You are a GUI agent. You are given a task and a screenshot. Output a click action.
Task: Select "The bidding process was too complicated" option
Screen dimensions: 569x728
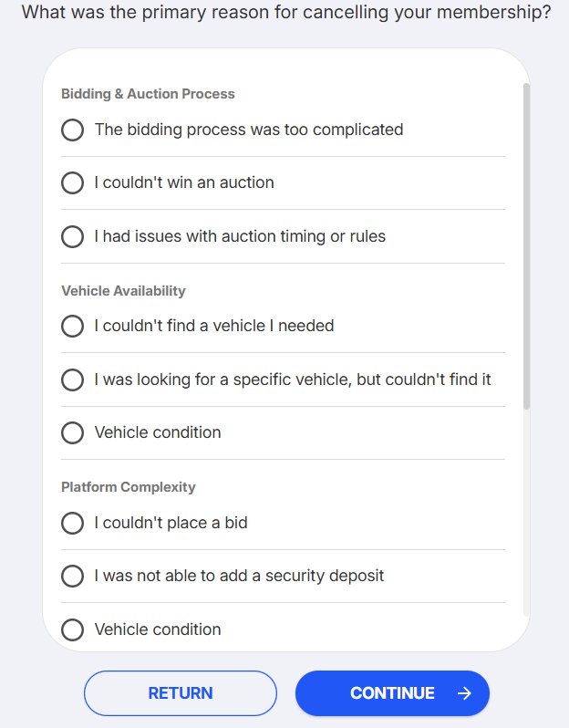click(x=73, y=130)
